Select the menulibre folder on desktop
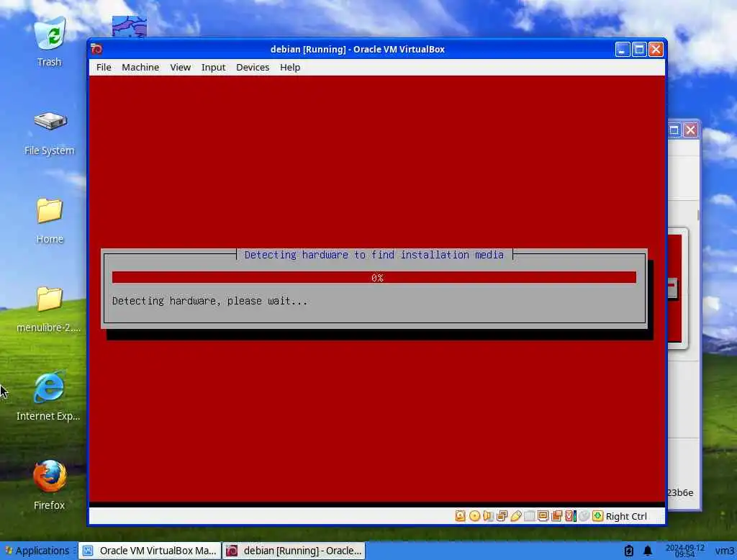737x560 pixels. [49, 309]
